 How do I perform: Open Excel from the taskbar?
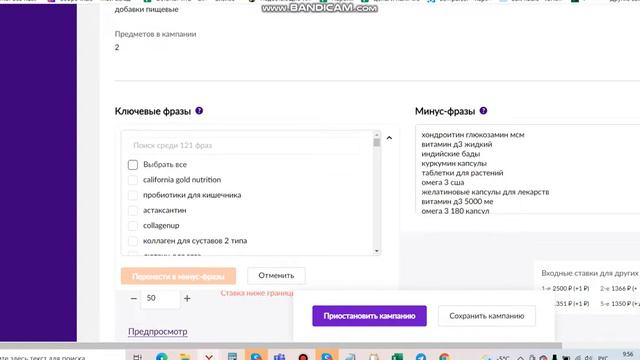(x=397, y=357)
